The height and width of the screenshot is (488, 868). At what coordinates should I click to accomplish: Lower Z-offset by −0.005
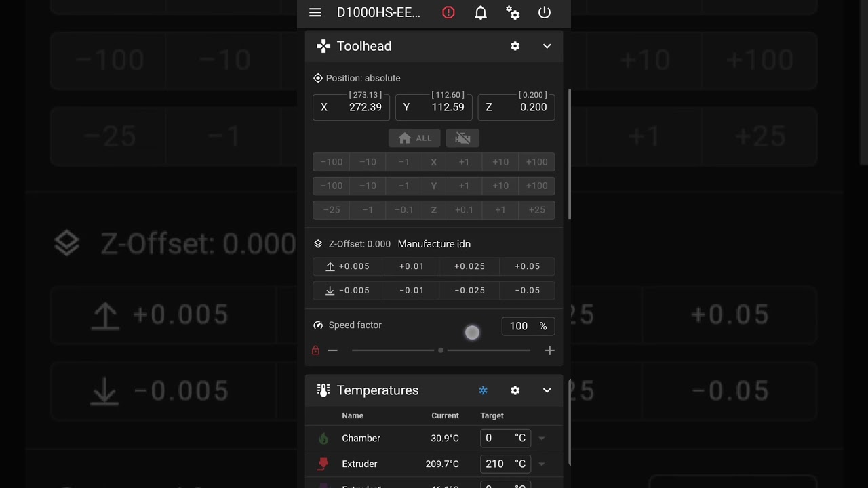[348, 291]
